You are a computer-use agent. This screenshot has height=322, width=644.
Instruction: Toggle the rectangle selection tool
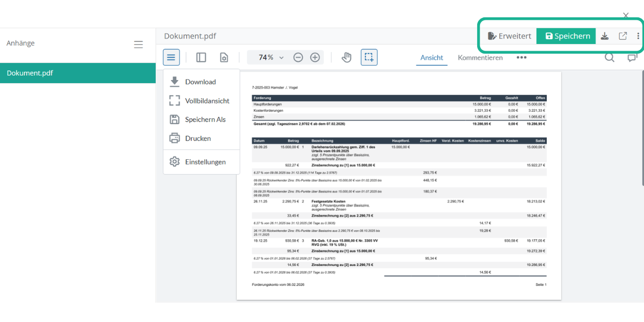point(369,57)
